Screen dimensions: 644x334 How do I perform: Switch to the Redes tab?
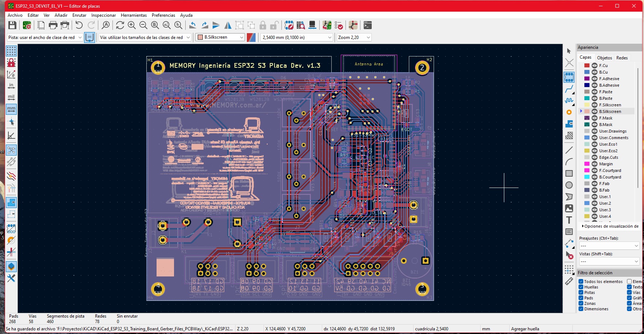[x=623, y=58]
